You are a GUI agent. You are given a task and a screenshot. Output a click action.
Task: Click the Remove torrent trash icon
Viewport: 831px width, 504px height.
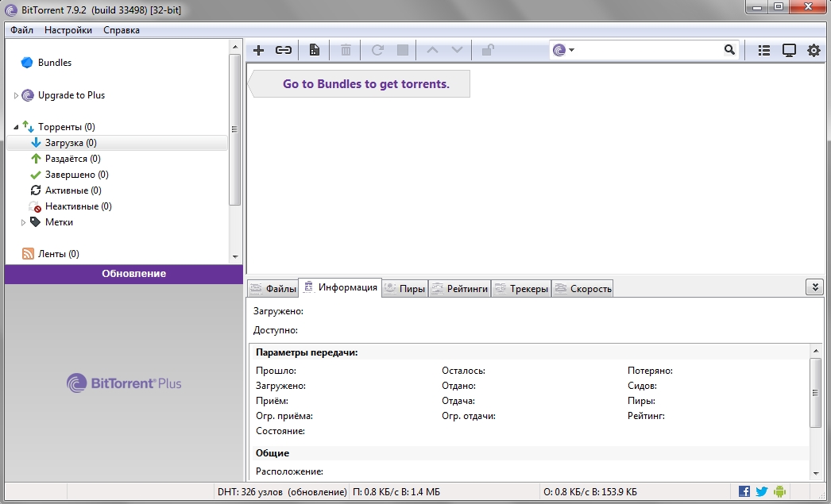(x=346, y=50)
